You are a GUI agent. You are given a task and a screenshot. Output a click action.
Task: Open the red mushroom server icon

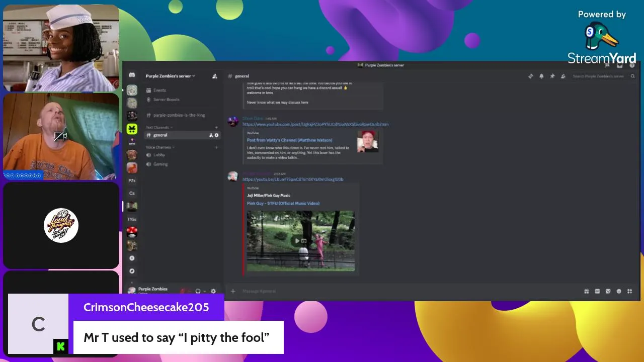point(132,232)
